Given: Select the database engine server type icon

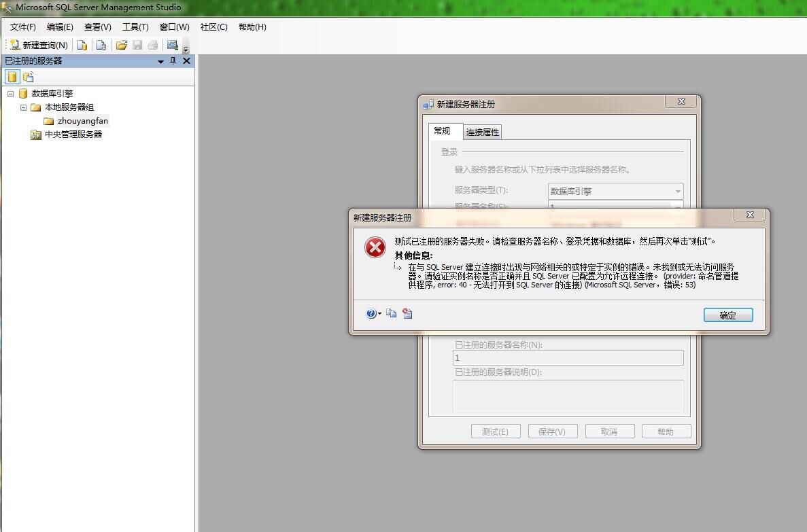Looking at the screenshot, I should [x=12, y=77].
